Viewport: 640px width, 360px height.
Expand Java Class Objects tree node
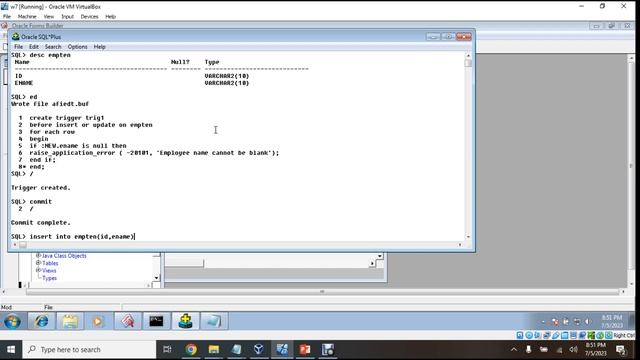pyautogui.click(x=38, y=256)
